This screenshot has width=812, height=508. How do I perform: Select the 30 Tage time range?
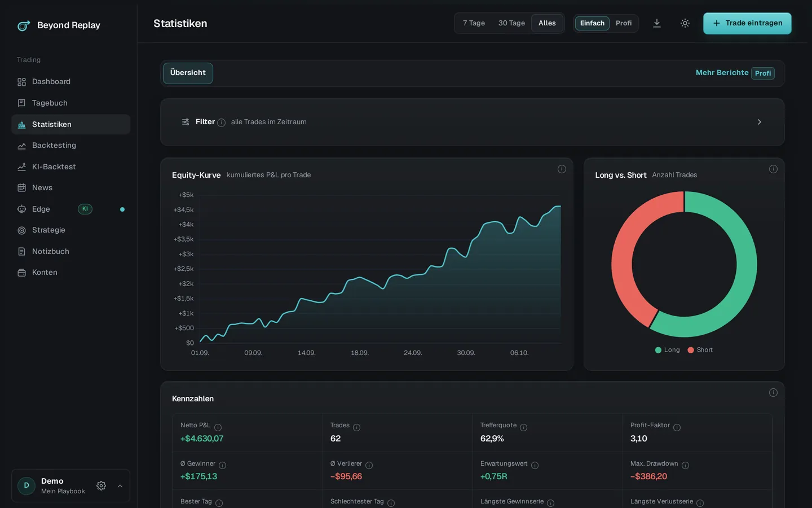(511, 23)
